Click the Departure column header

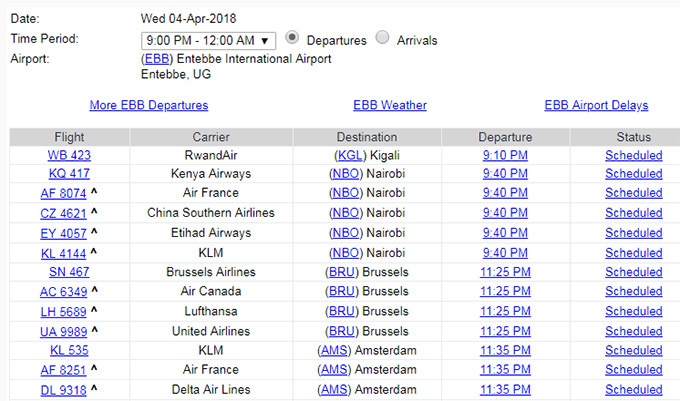click(505, 137)
